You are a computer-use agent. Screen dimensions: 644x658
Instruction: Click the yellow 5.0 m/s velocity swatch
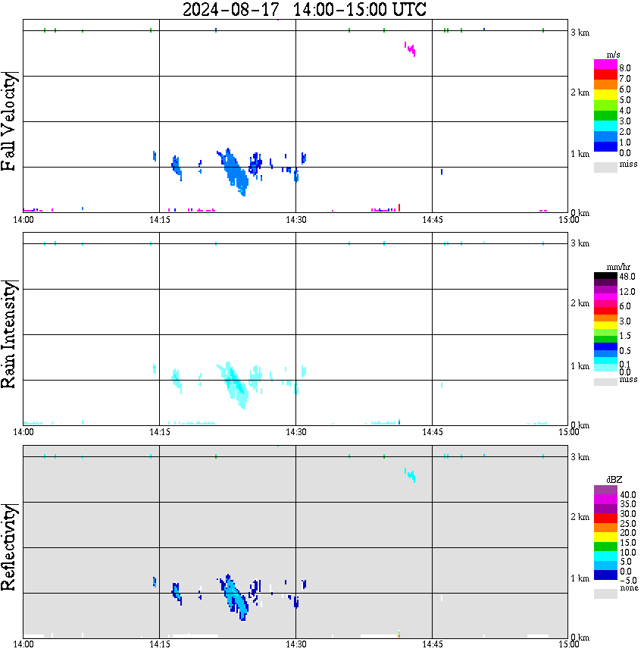pyautogui.click(x=605, y=96)
